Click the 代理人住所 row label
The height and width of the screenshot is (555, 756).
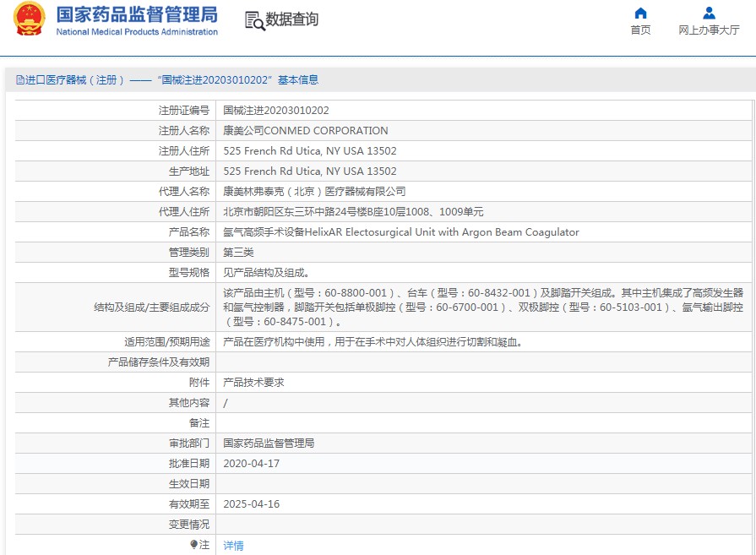[x=183, y=212]
